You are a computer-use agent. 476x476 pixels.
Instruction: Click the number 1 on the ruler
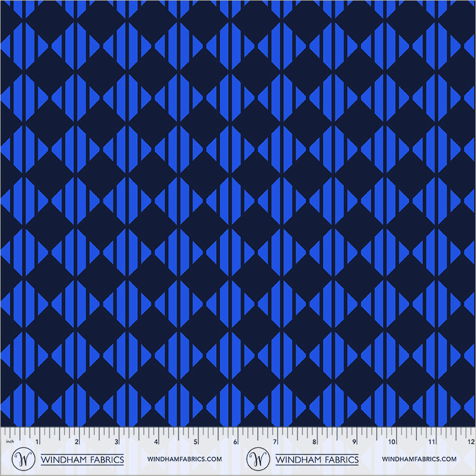[37, 442]
